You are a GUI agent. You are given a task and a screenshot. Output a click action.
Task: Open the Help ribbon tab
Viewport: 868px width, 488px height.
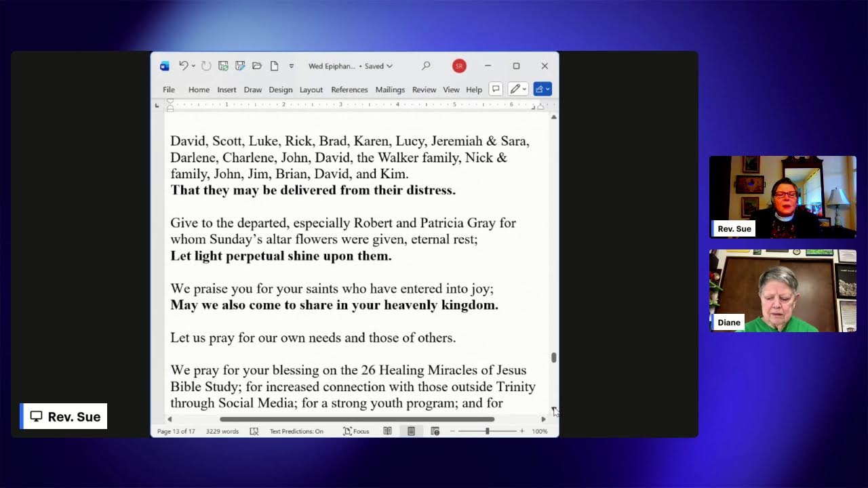[474, 89]
